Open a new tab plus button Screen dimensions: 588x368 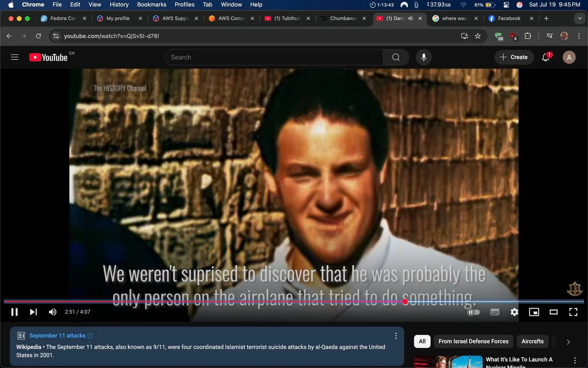(x=546, y=18)
